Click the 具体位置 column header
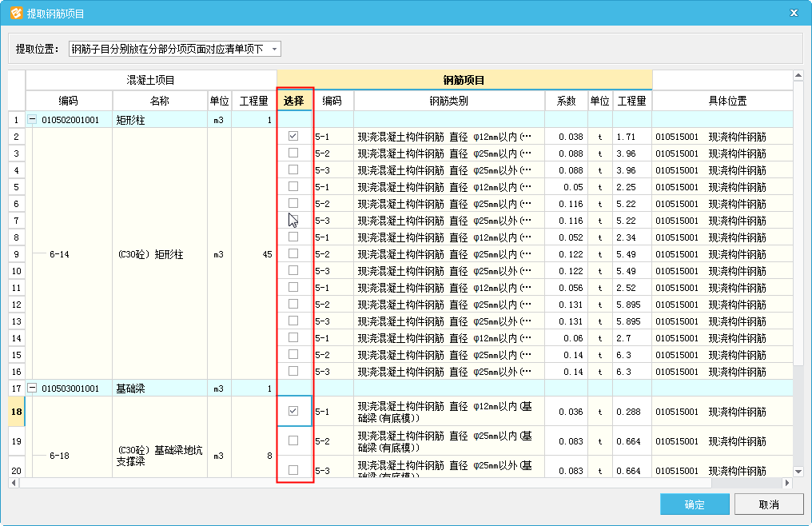Screen dimensions: 812x526 pos(726,102)
